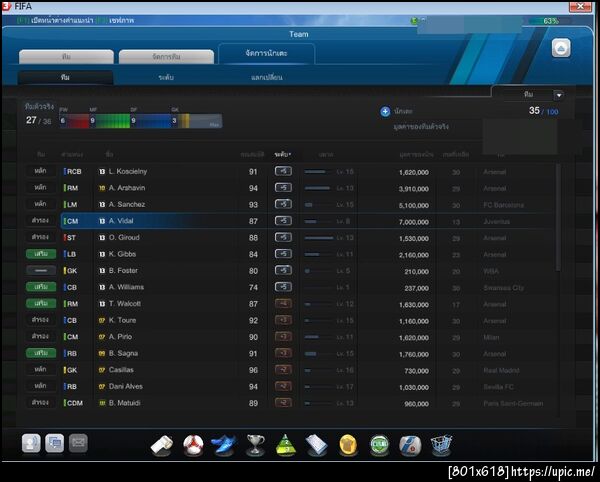Click the 10 season badge of A. Arshavin
Screen dimensions: 600x482
coord(102,188)
